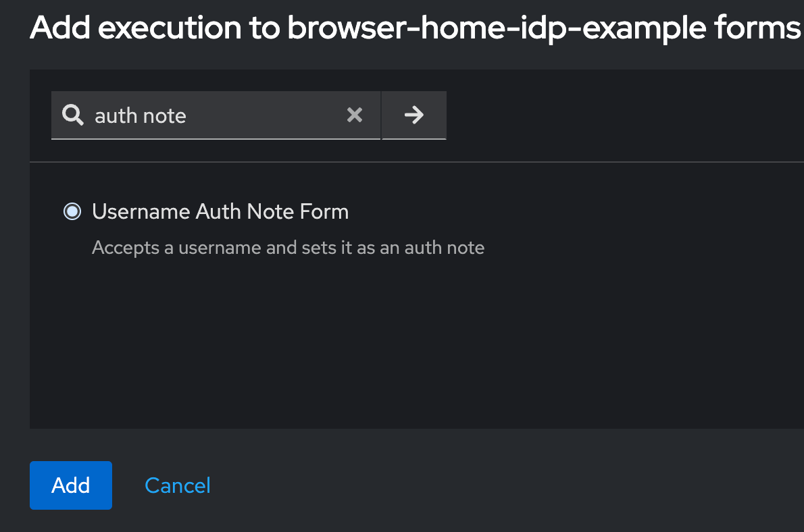Activate the search icon inside the field
The height and width of the screenshot is (532, 804).
[x=72, y=115]
